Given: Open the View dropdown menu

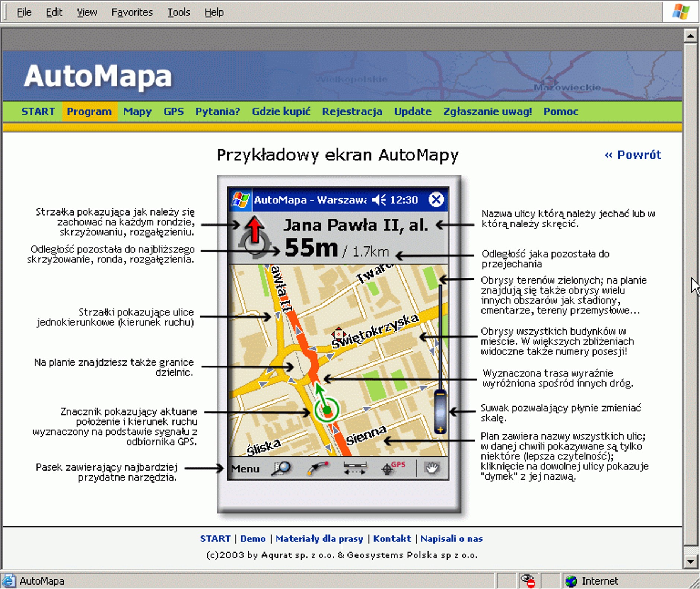Looking at the screenshot, I should coord(86,12).
